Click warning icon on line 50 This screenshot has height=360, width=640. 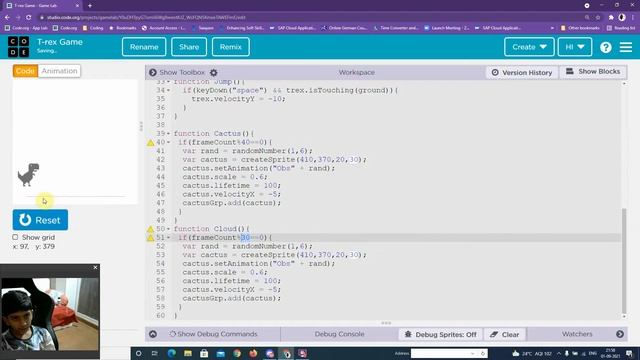coord(151,229)
